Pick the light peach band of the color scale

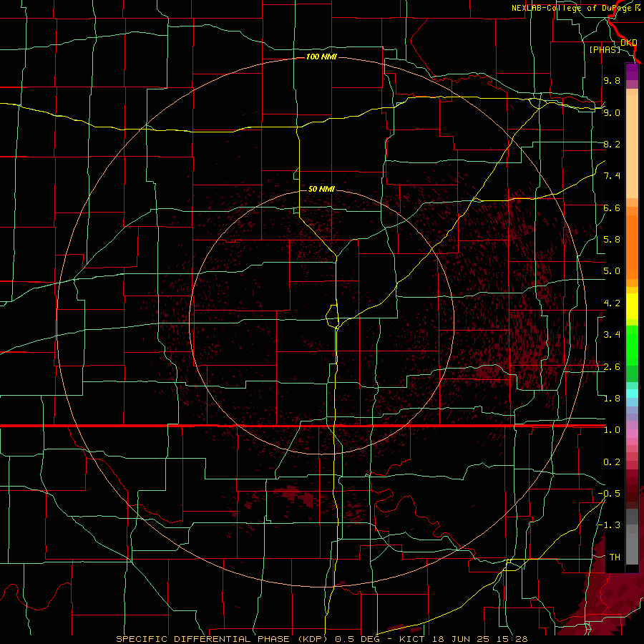click(632, 148)
